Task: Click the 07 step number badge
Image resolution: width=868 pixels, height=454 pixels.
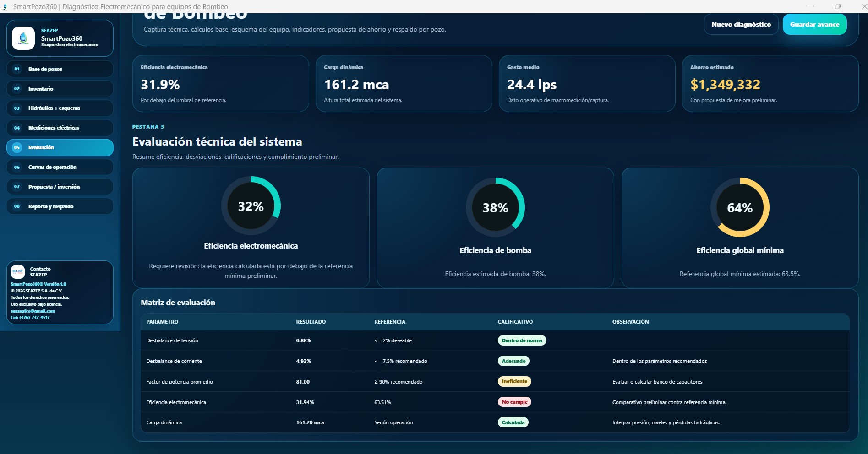Action: tap(17, 187)
